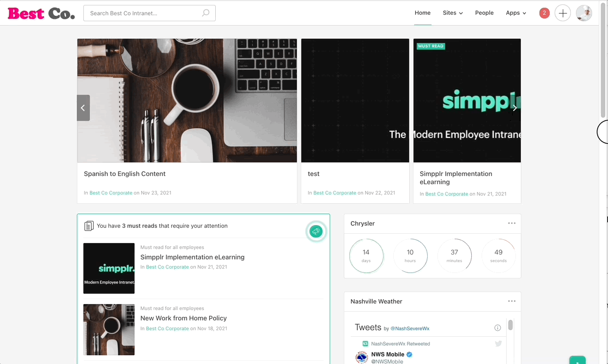Screen dimensions: 608x364
Task: Focus the Search Best Co Intranet field
Action: click(x=149, y=13)
